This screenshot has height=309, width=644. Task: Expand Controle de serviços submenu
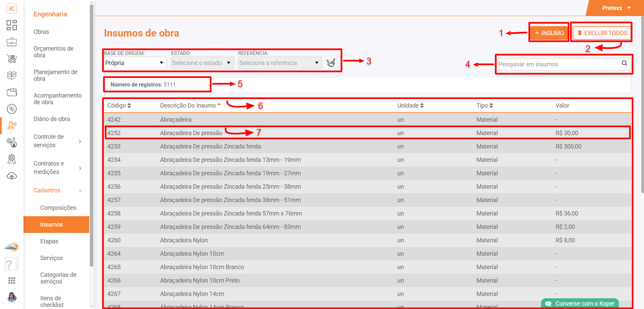[x=57, y=141]
